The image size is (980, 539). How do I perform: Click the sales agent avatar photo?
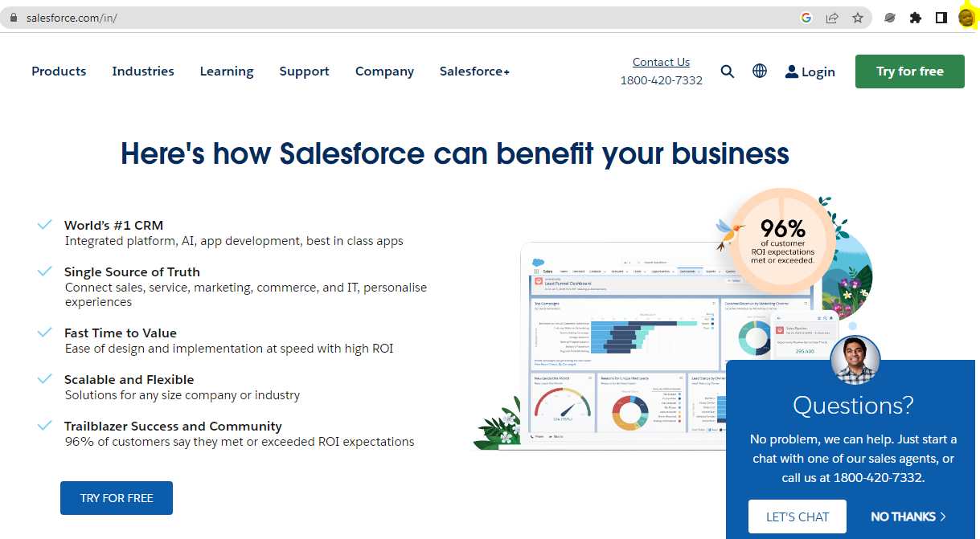[x=855, y=361]
